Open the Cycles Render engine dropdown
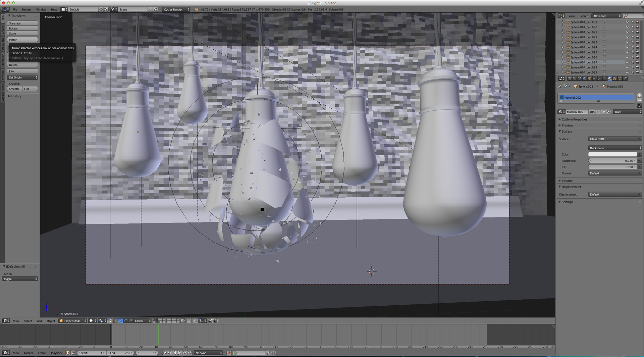This screenshot has width=644, height=357. tap(176, 9)
